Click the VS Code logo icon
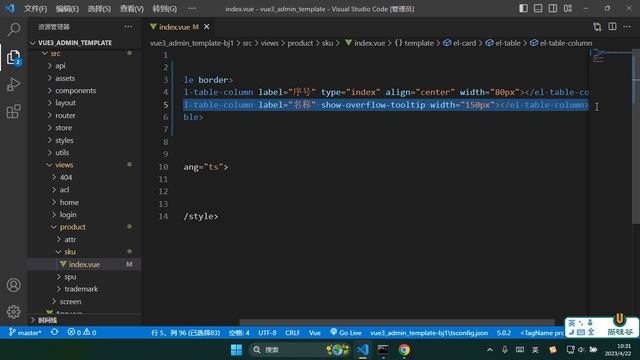The height and width of the screenshot is (360, 640). [10, 8]
